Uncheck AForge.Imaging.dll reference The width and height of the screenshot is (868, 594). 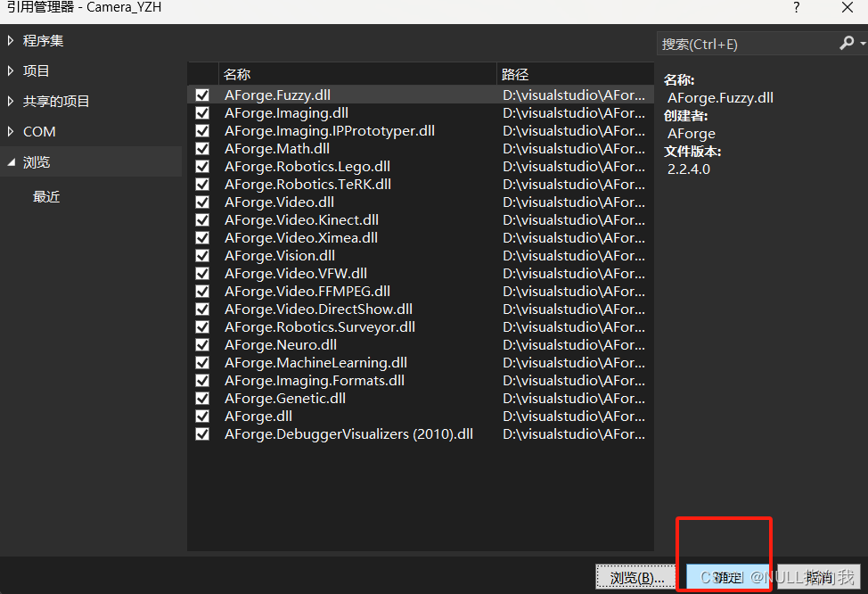coord(201,112)
